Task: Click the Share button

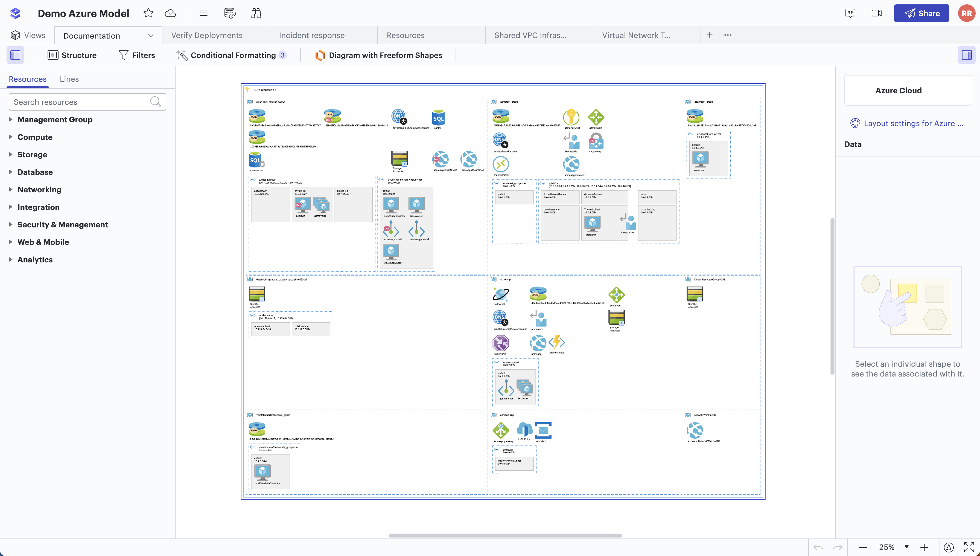Action: click(x=921, y=13)
